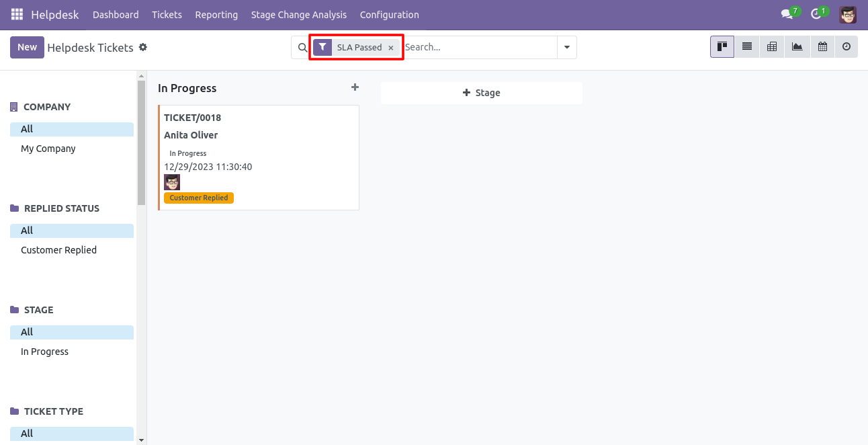Switch to activity view
This screenshot has height=445, width=868.
847,46
